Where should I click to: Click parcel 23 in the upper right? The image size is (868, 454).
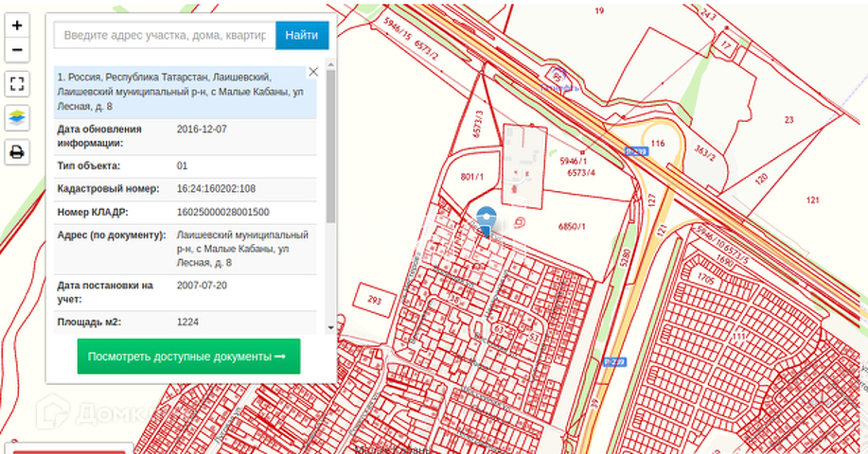point(788,119)
